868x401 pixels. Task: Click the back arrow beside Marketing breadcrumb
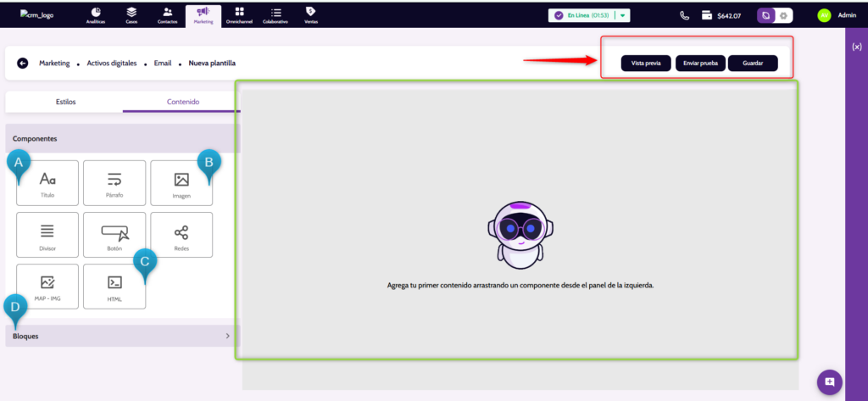[x=23, y=63]
